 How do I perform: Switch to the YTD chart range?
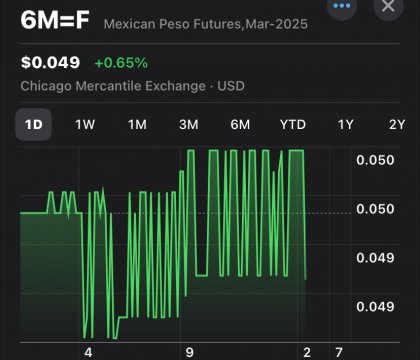click(293, 125)
